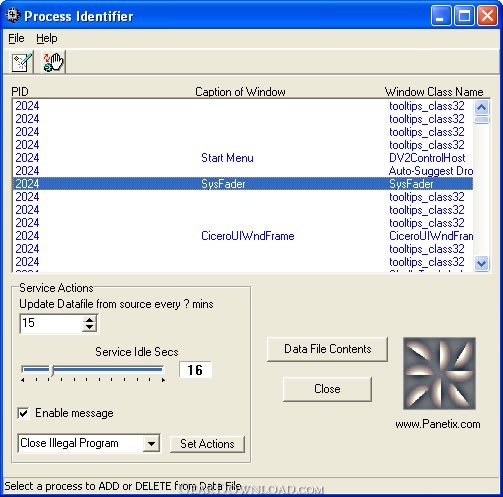Click the Panetix pinwheel logo image
This screenshot has width=503, height=497.
click(439, 373)
